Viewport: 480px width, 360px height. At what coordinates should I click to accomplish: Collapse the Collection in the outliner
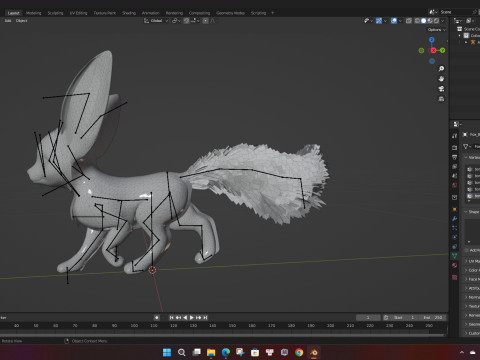[460, 35]
